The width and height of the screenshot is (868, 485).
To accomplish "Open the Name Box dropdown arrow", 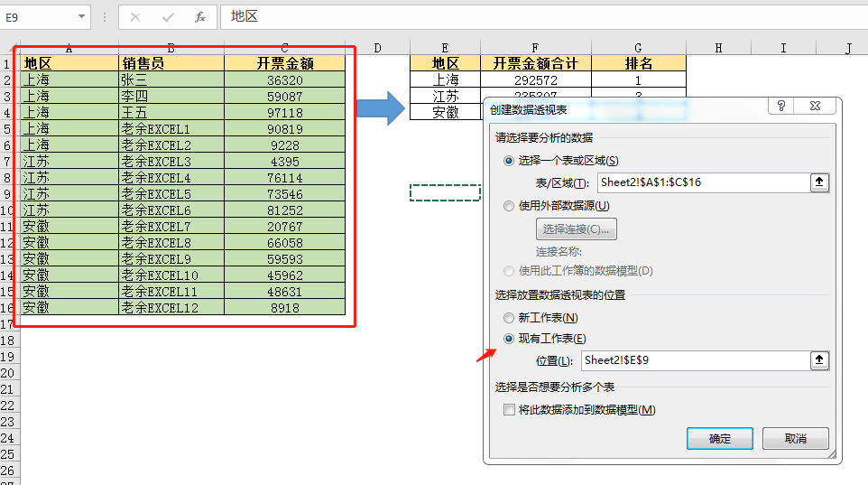I will point(81,16).
